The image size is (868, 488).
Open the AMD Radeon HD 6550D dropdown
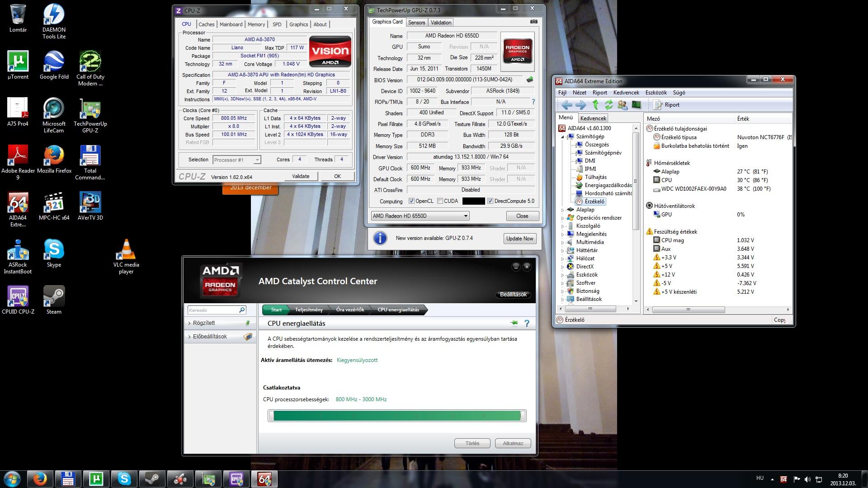click(420, 216)
